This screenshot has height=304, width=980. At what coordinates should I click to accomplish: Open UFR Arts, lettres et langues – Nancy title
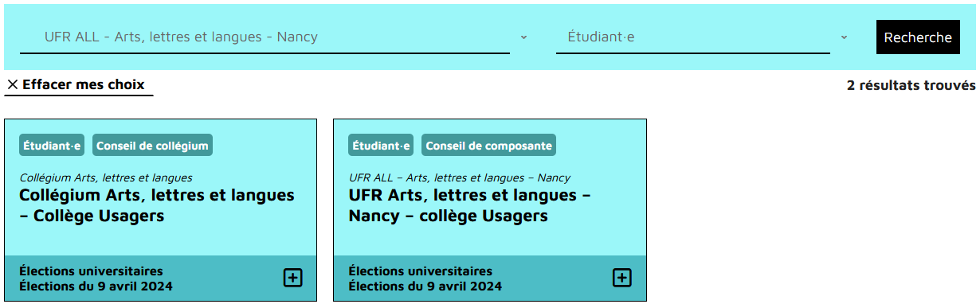[470, 205]
